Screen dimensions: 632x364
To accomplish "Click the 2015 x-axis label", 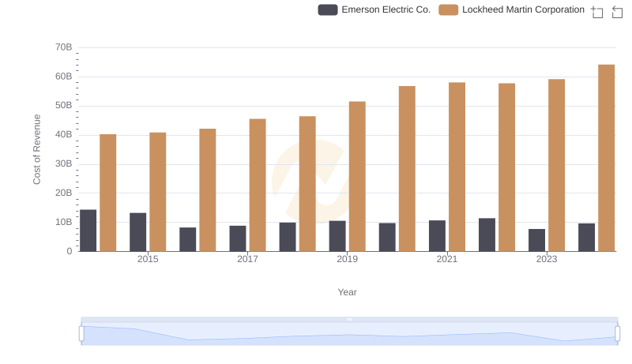I will [x=148, y=259].
